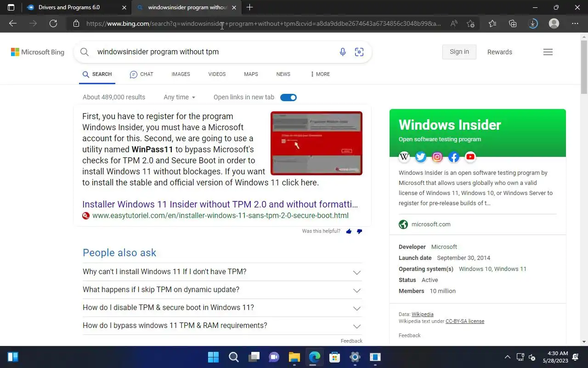Click the search magnifier in Bing box
The width and height of the screenshot is (588, 368).
coord(85,52)
